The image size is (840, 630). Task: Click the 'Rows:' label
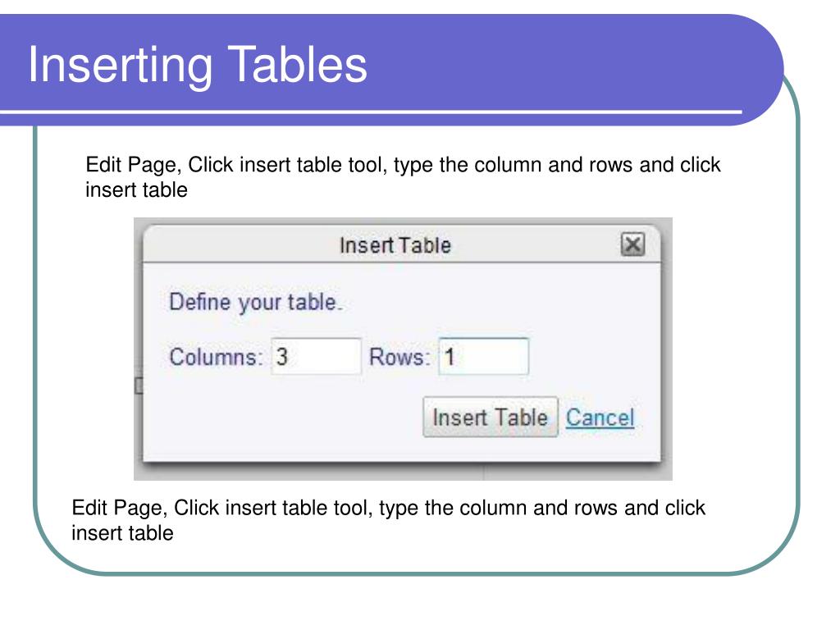(399, 357)
